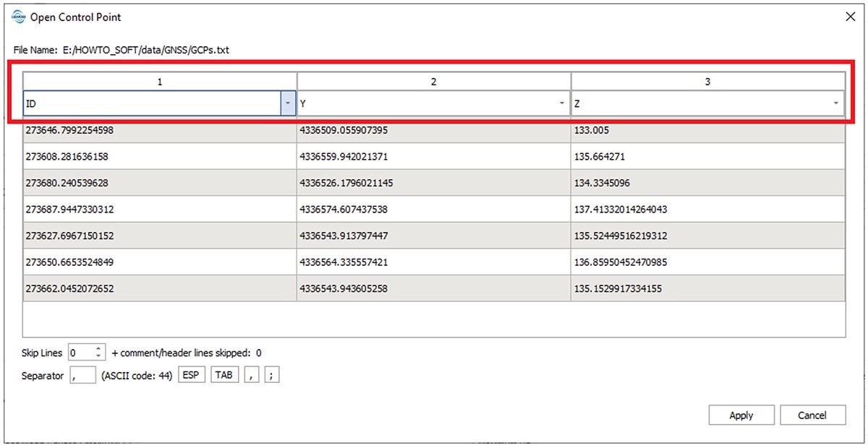Open the ID column type dropdown

coord(288,104)
